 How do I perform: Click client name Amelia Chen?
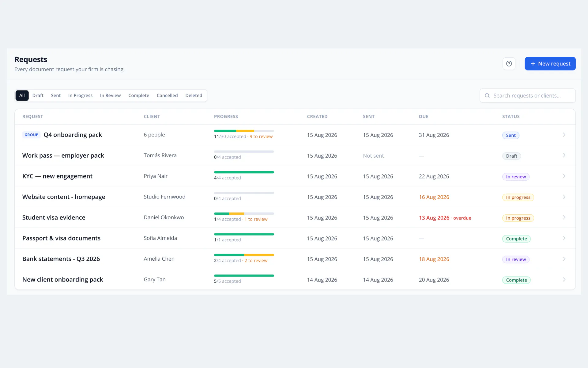coord(159,259)
